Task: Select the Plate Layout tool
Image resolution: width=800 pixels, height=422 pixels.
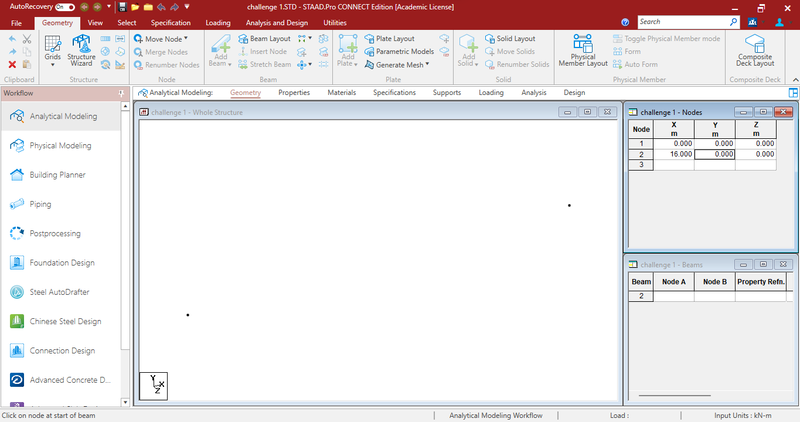Action: 389,38
